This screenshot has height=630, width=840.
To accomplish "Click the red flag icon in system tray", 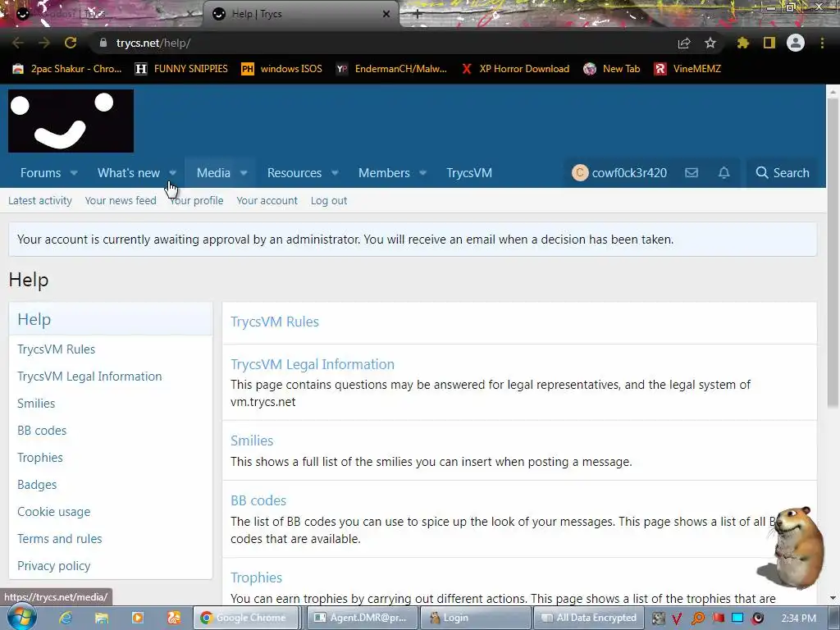I will 718,618.
